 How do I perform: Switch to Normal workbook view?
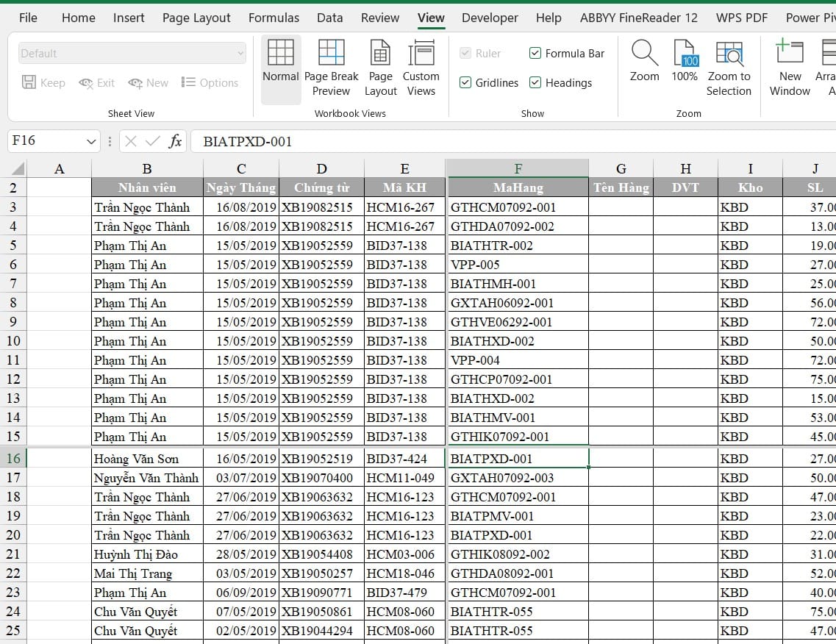point(280,68)
